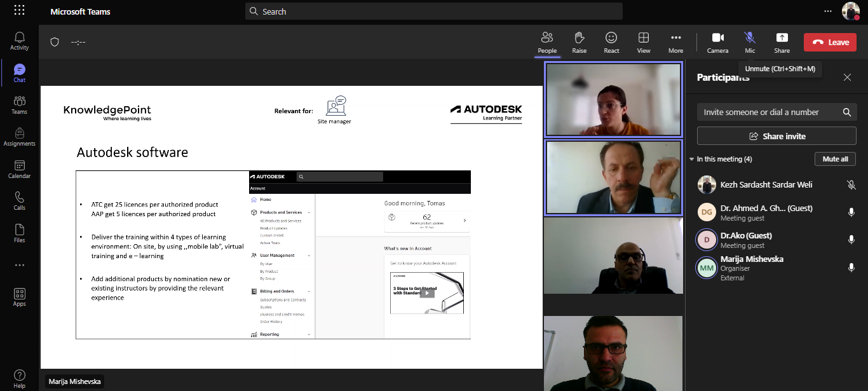Select the glasses man's video tile
This screenshot has height=391, width=868.
[x=614, y=353]
